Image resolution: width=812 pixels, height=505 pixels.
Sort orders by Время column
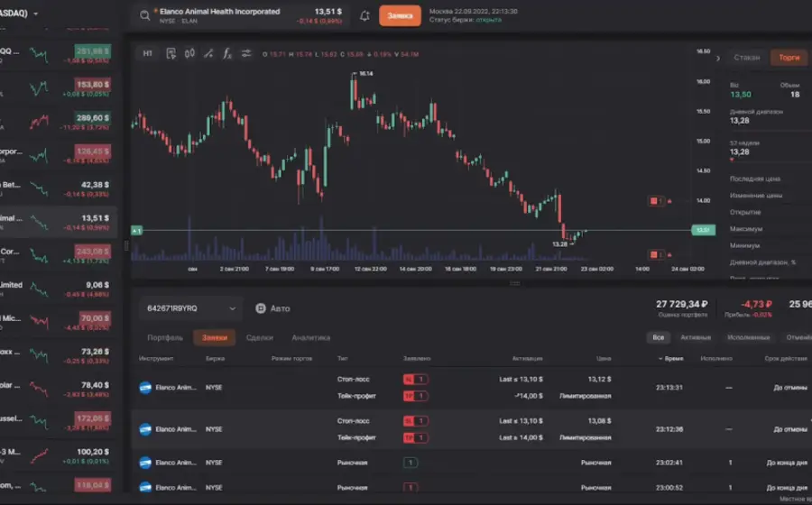click(x=670, y=358)
